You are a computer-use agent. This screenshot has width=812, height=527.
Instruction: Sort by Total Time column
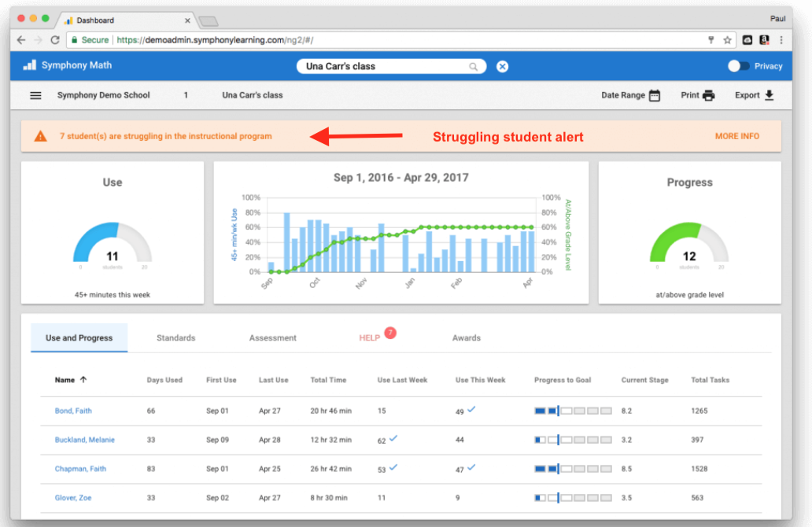328,380
